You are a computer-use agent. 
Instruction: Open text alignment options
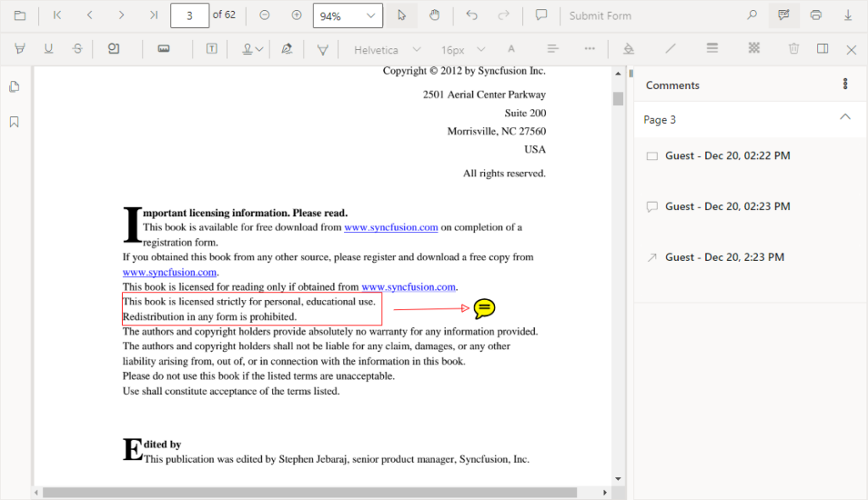pyautogui.click(x=553, y=48)
